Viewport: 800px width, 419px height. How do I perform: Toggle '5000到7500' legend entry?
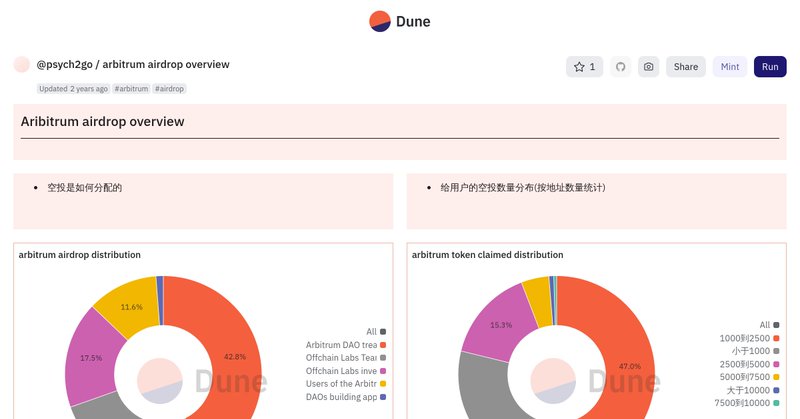(749, 377)
